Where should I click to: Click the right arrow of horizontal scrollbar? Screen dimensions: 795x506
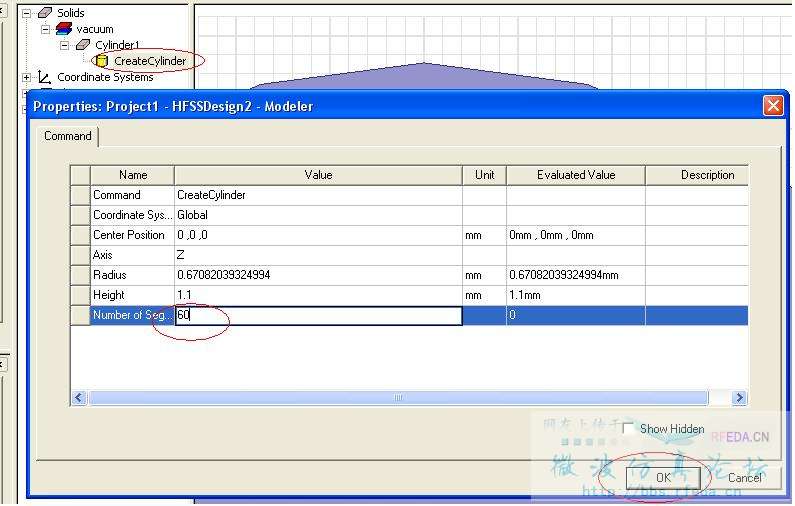coord(739,398)
